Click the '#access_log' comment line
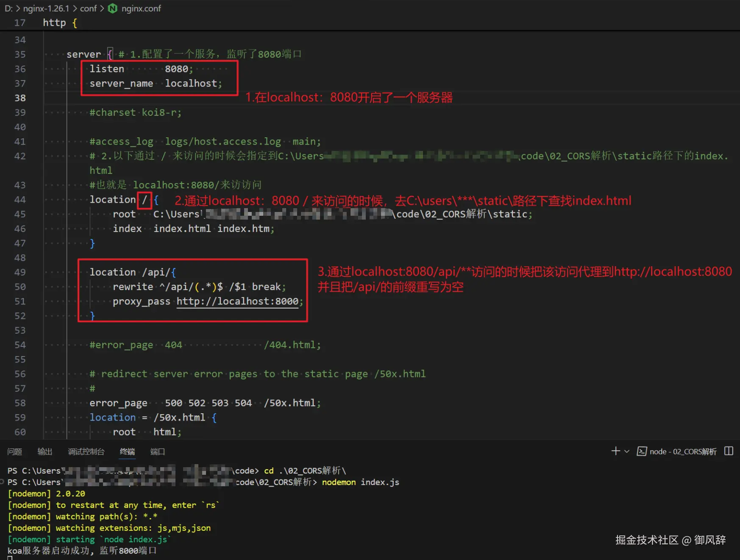Screen dimensions: 740x560 [x=205, y=142]
